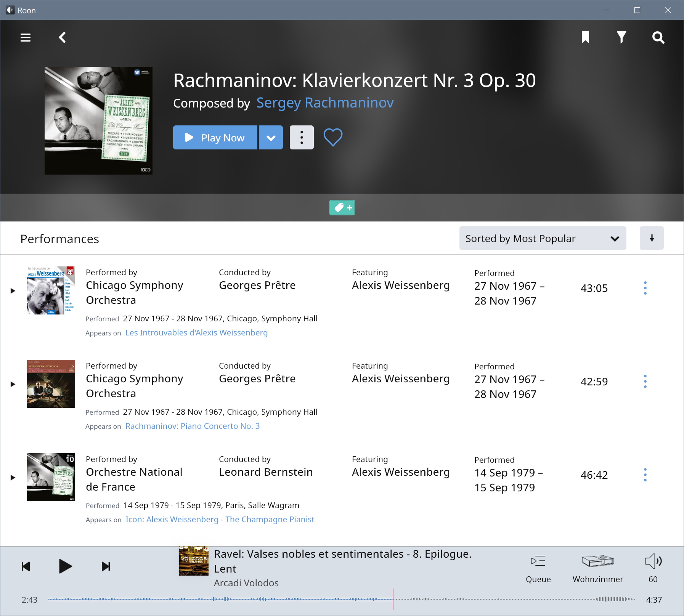
Task: Seek in the waveform progress bar
Action: [x=342, y=599]
